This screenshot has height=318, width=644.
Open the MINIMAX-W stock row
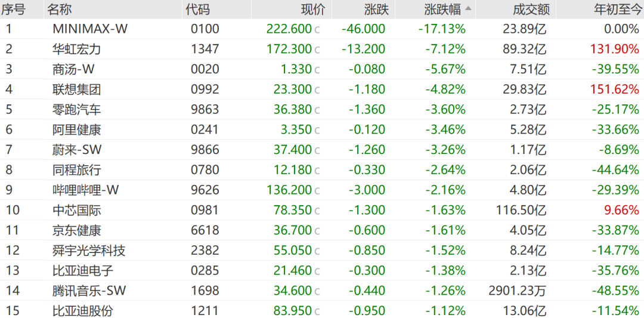[322, 29]
